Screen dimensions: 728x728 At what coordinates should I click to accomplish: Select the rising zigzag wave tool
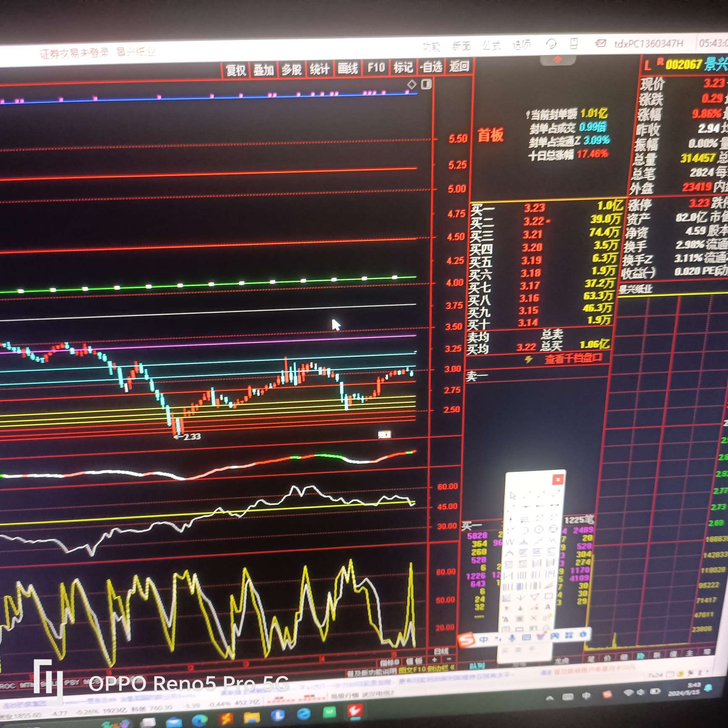(538, 541)
